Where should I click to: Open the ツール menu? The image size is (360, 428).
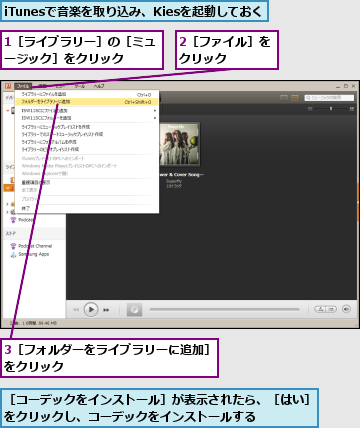coord(80,86)
